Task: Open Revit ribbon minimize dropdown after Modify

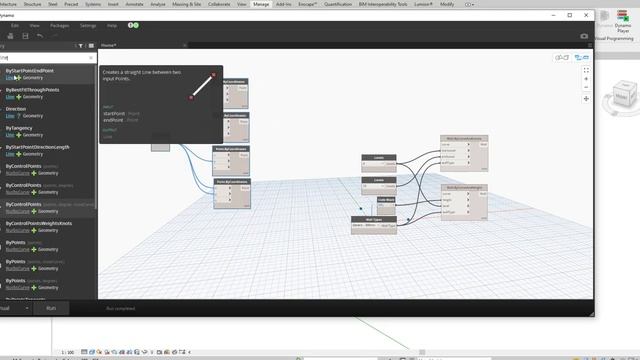Action: 468,4
